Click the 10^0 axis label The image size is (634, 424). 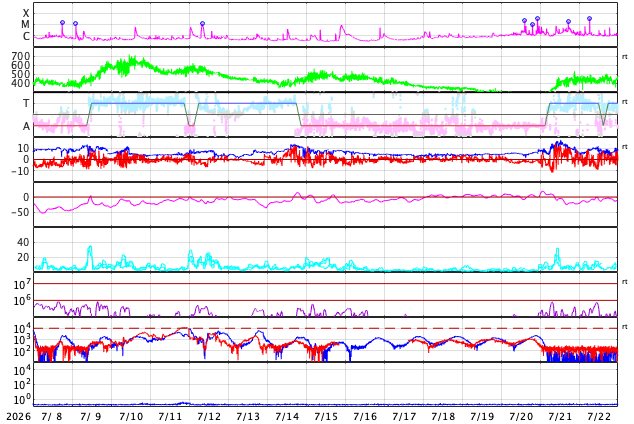point(22,399)
